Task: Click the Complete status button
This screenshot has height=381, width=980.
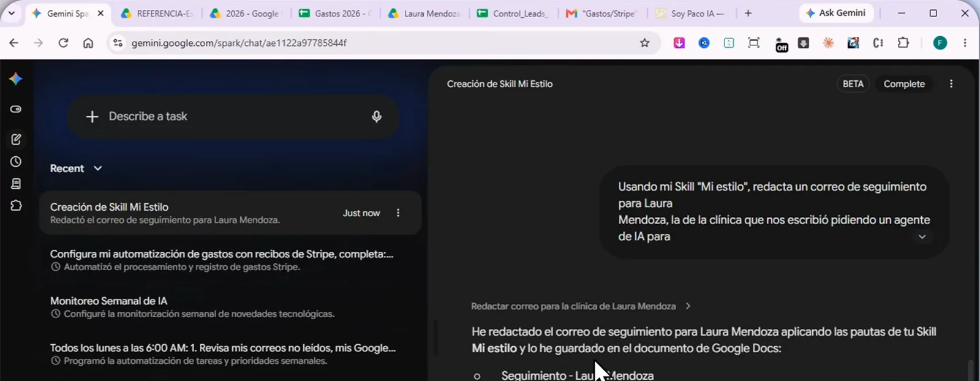Action: point(904,84)
